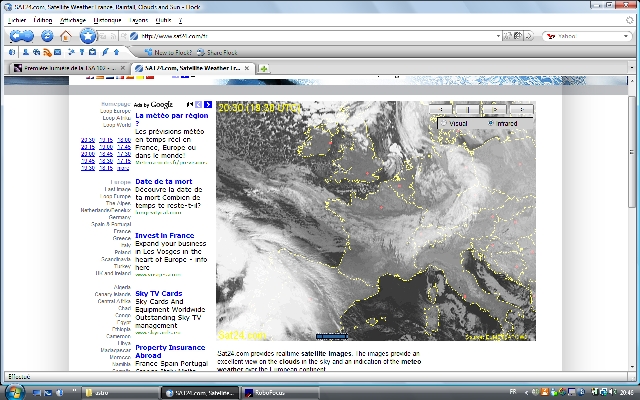
Task: Open the photo uploader arrow icon
Action: point(116,52)
